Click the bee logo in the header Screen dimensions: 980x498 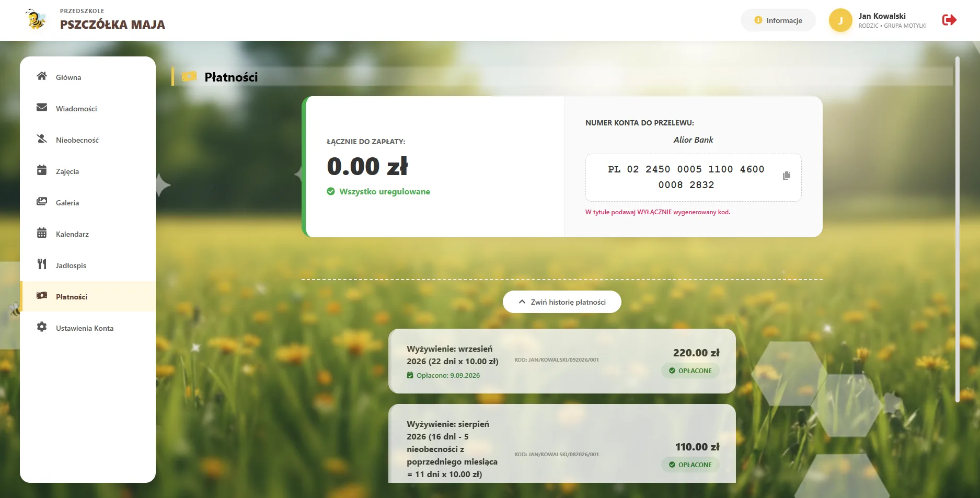[36, 19]
